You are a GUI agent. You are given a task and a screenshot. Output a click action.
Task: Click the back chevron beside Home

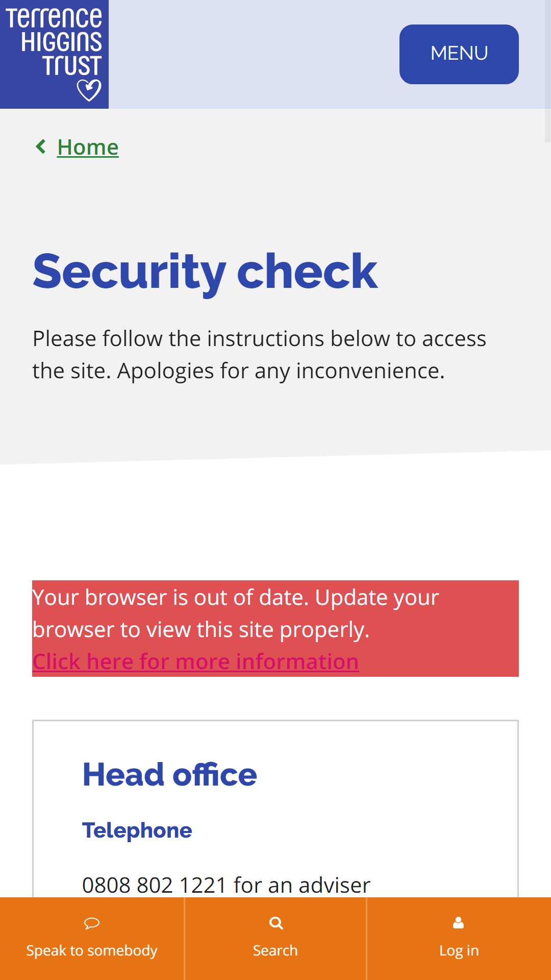coord(41,146)
